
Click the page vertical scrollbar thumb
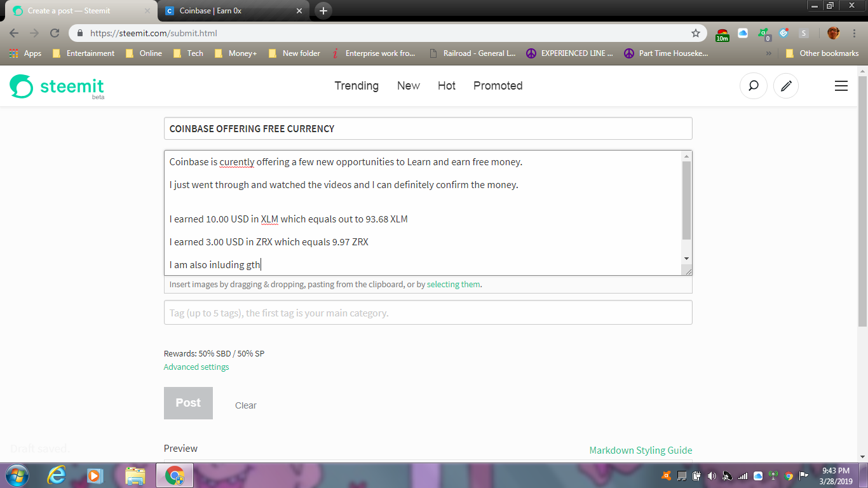point(862,201)
